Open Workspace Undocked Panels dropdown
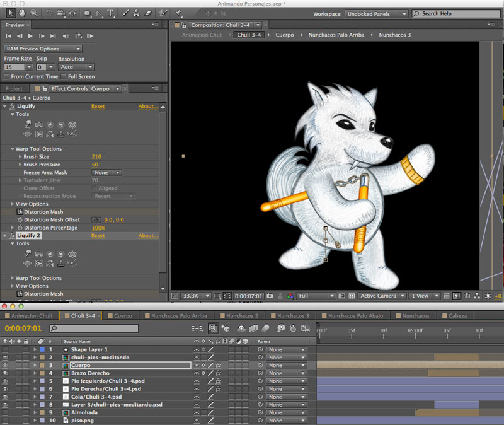504x425 pixels. [376, 14]
